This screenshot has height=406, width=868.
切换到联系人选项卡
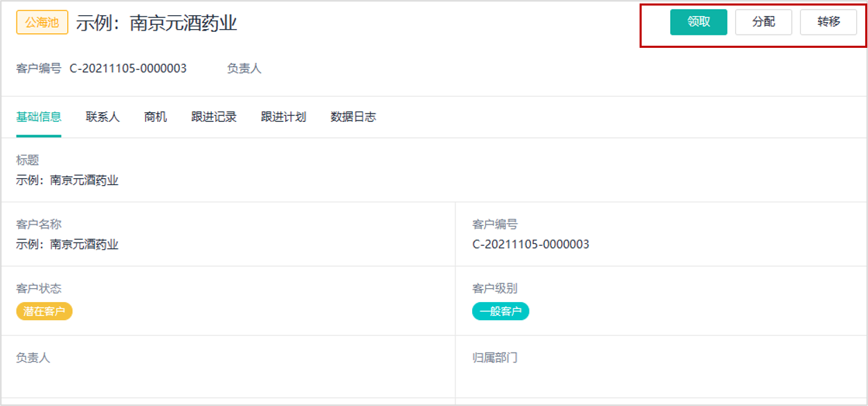[x=101, y=116]
